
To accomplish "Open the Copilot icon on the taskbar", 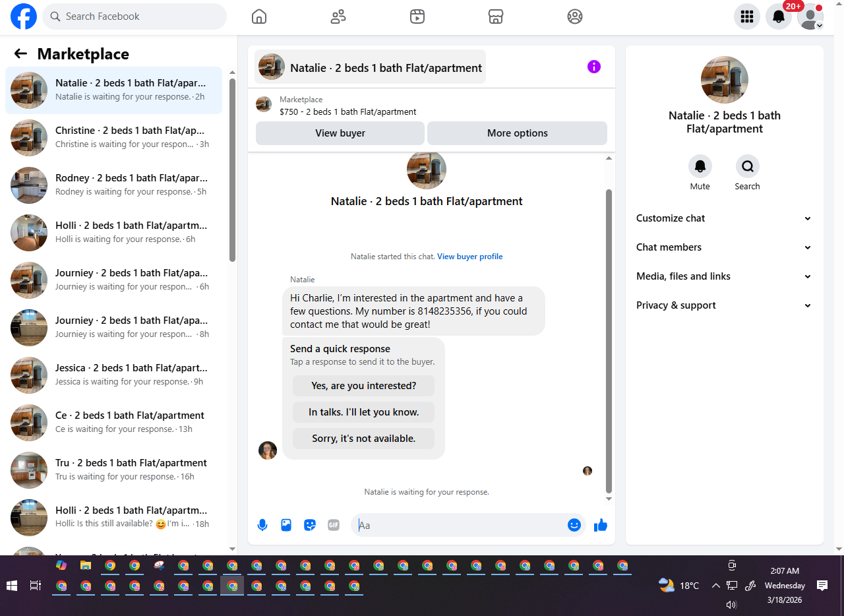I will click(61, 566).
